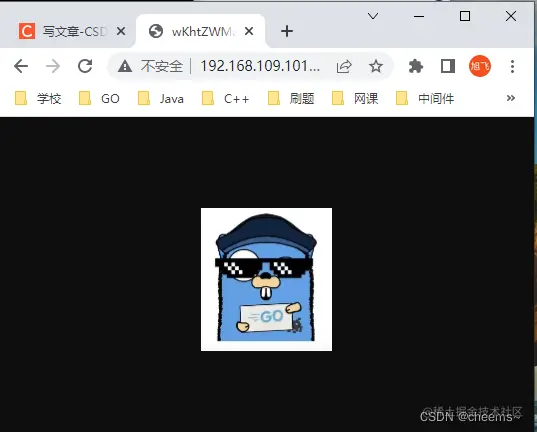537x432 pixels.
Task: Click the Go gopher image
Action: pos(266,279)
